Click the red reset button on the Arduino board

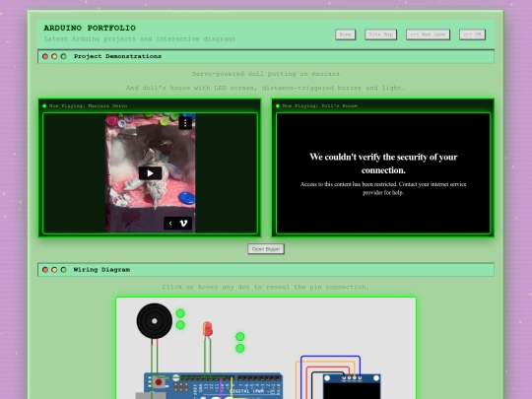[x=159, y=382]
